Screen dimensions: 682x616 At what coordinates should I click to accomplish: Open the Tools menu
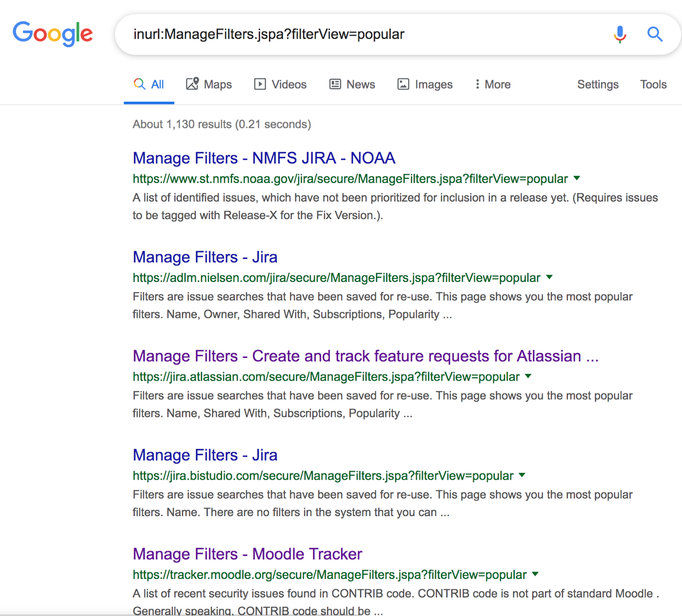click(653, 84)
